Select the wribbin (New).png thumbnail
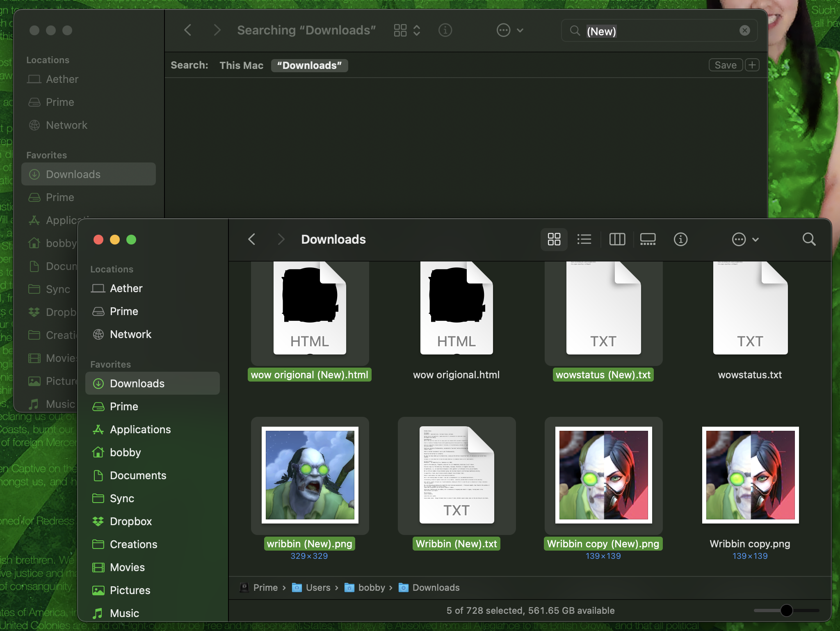This screenshot has width=840, height=631. point(310,475)
